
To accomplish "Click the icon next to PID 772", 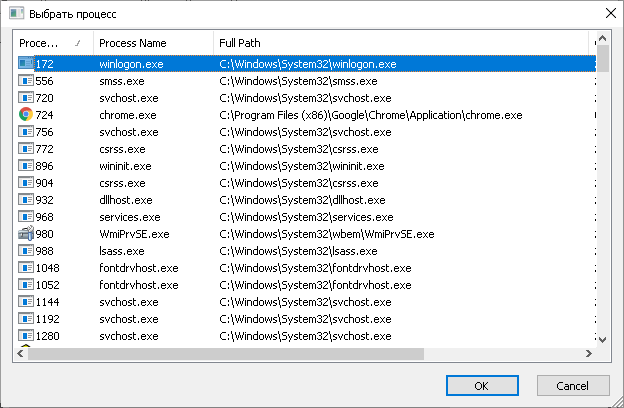I will click(26, 149).
